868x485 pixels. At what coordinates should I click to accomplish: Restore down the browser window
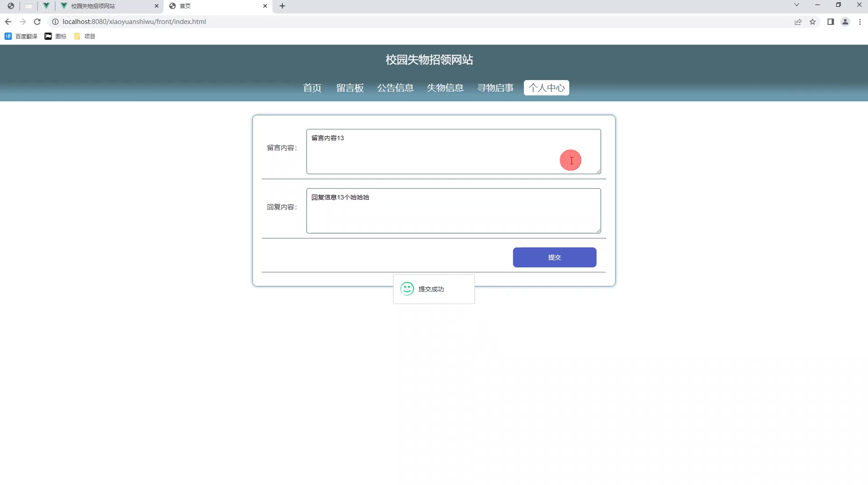838,5
